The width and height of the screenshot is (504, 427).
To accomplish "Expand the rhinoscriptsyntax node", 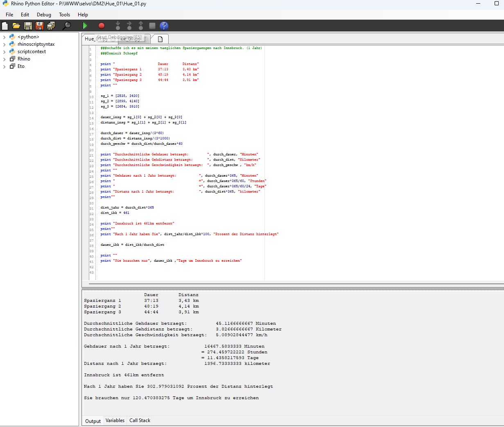I will [4, 44].
